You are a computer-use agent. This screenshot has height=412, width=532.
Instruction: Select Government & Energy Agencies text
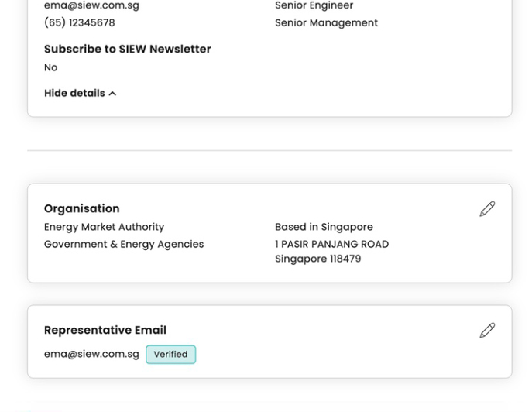pos(124,244)
